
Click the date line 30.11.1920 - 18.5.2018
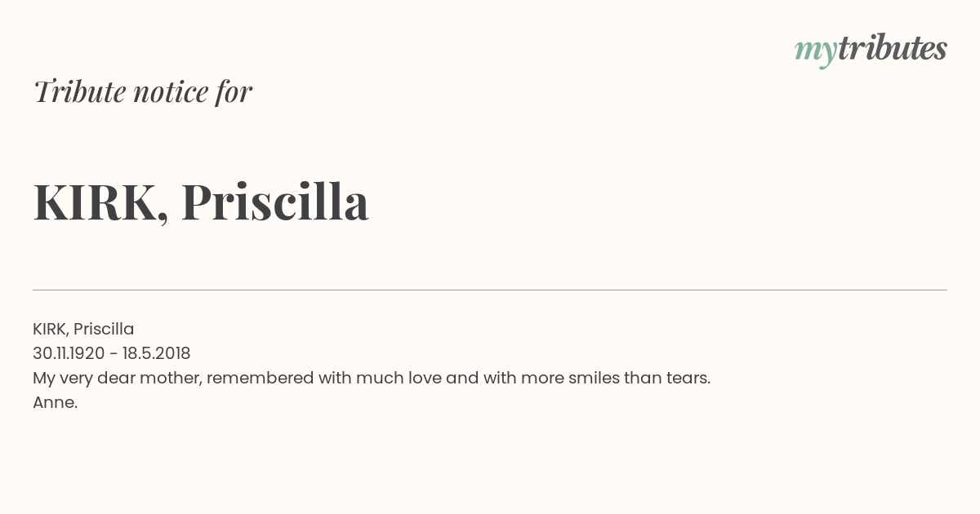pos(112,353)
